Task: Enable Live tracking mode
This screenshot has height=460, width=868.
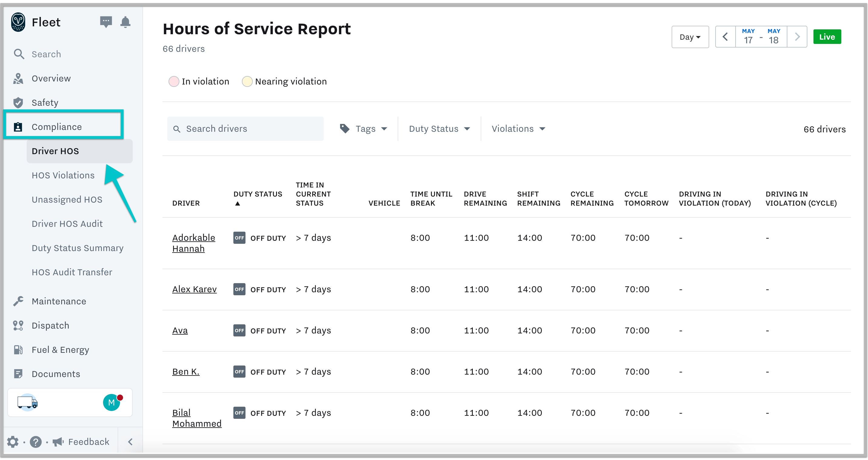Action: click(x=828, y=36)
